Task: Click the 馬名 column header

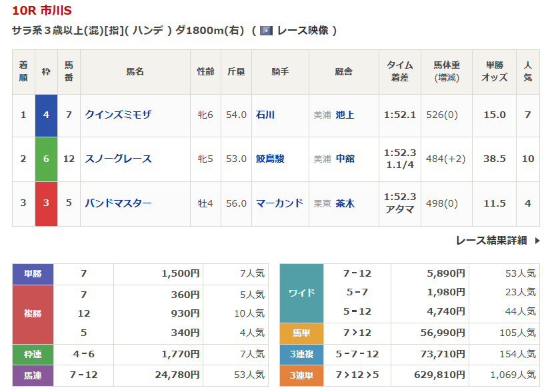Action: (x=135, y=71)
